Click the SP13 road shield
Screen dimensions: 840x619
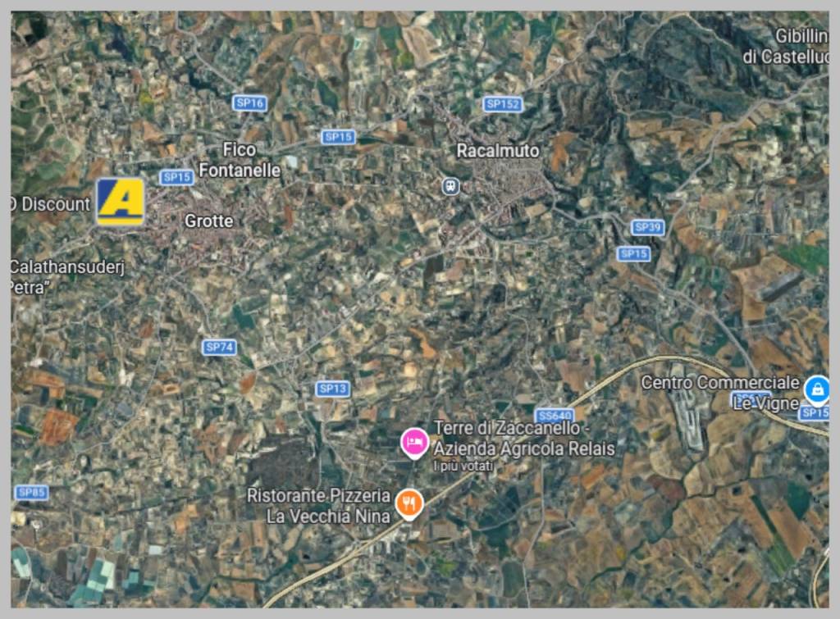click(x=333, y=389)
